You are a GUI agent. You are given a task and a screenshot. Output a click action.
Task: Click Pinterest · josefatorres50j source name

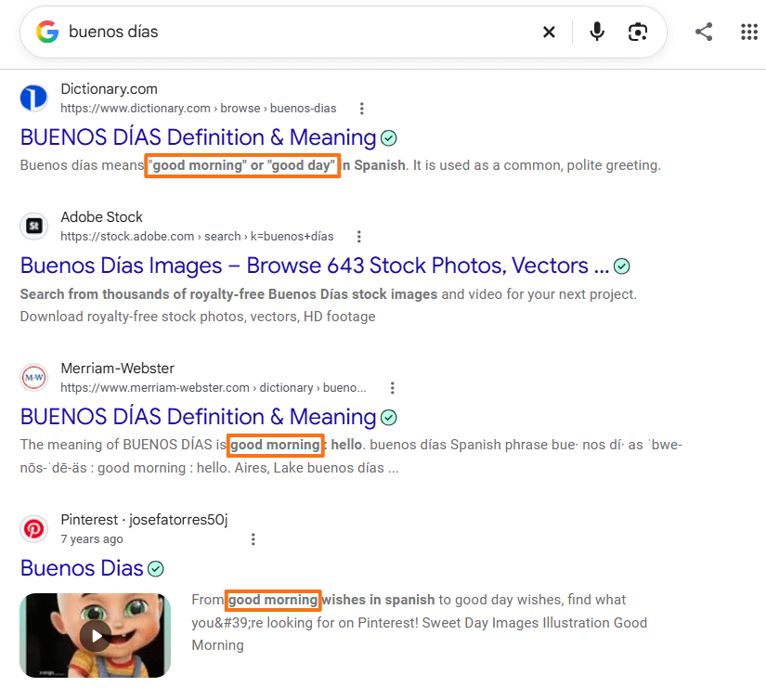tap(144, 520)
